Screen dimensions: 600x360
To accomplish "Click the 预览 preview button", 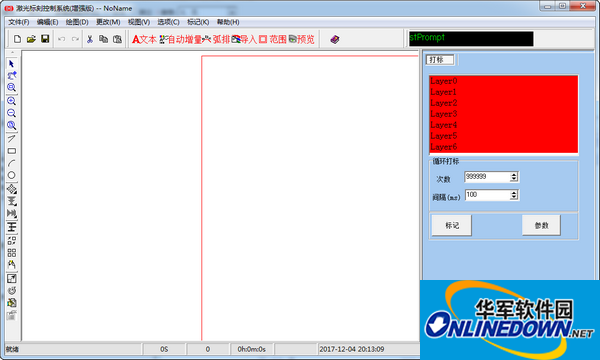I will pyautogui.click(x=302, y=39).
